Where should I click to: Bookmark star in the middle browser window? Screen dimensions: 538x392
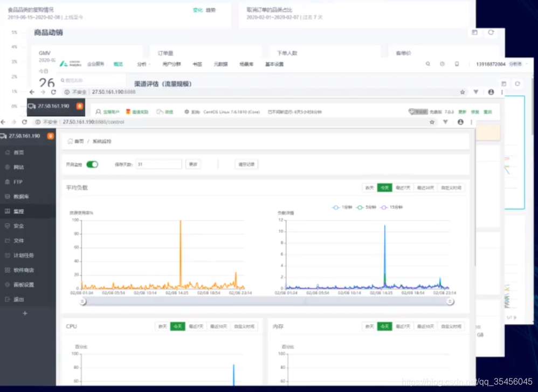click(463, 92)
